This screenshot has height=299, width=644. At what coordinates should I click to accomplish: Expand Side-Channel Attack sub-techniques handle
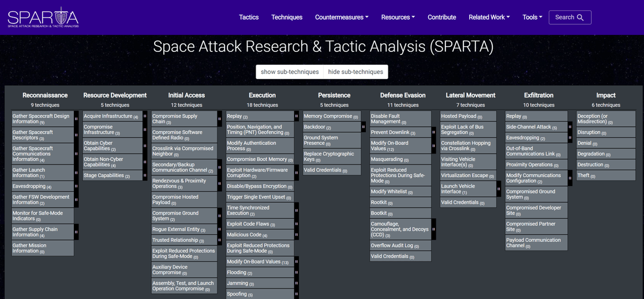(570, 127)
